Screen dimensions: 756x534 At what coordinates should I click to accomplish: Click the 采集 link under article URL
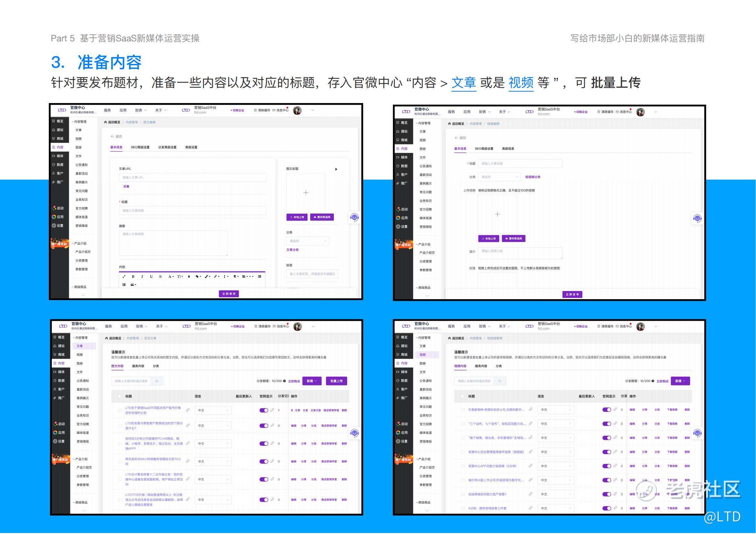(126, 186)
